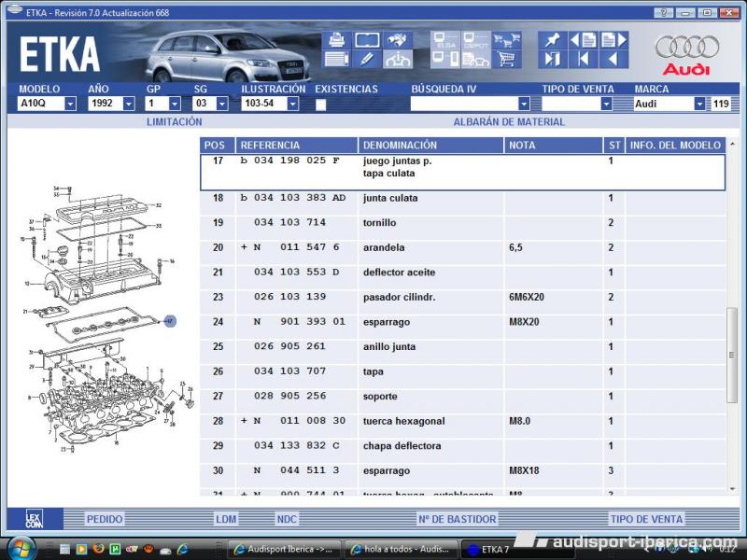Screen dimensions: 747x560
Task: Click the document with car icon
Action: coord(475,60)
